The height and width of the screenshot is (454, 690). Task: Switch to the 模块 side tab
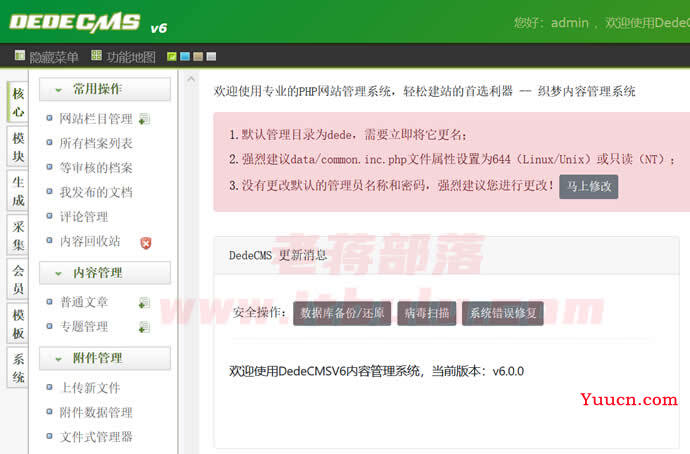tap(18, 147)
